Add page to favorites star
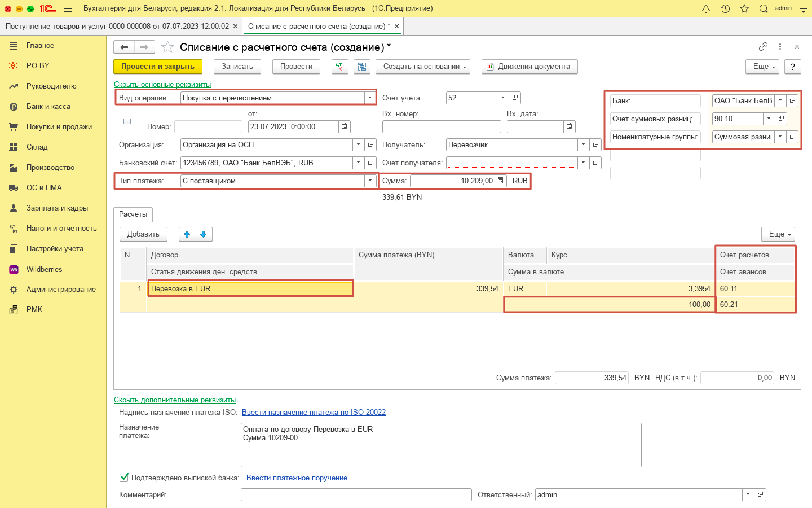 [167, 47]
